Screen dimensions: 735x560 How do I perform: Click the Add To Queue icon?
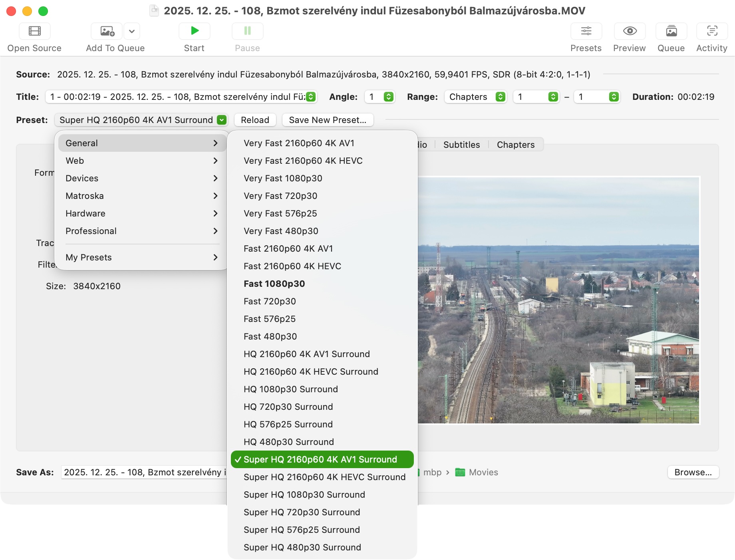(107, 31)
